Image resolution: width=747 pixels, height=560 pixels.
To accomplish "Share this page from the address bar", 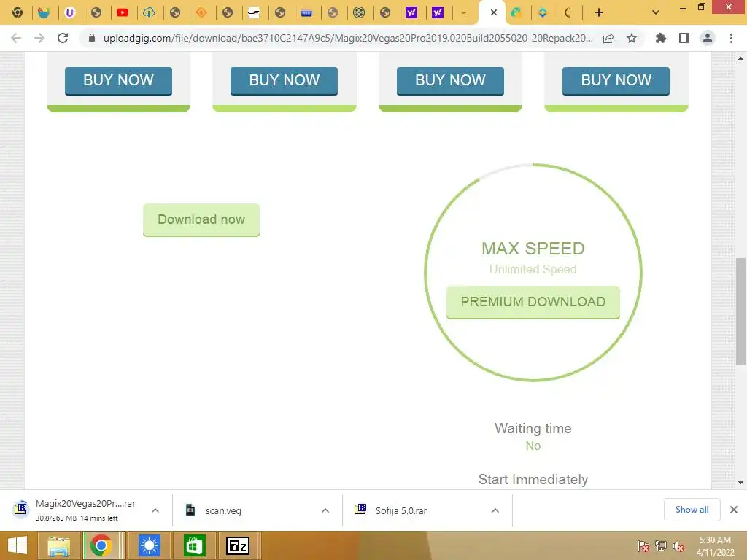I will coord(608,38).
